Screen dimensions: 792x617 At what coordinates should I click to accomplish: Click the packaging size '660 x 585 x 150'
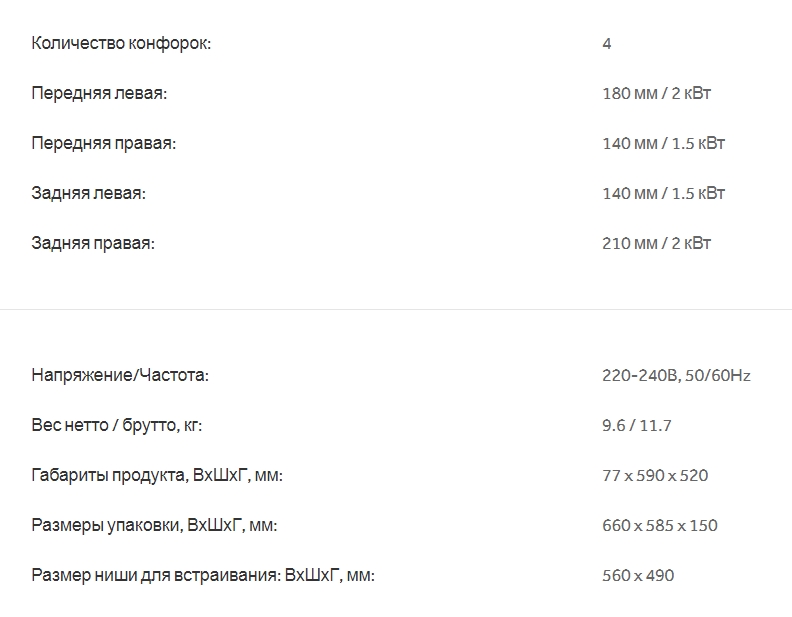tap(660, 526)
